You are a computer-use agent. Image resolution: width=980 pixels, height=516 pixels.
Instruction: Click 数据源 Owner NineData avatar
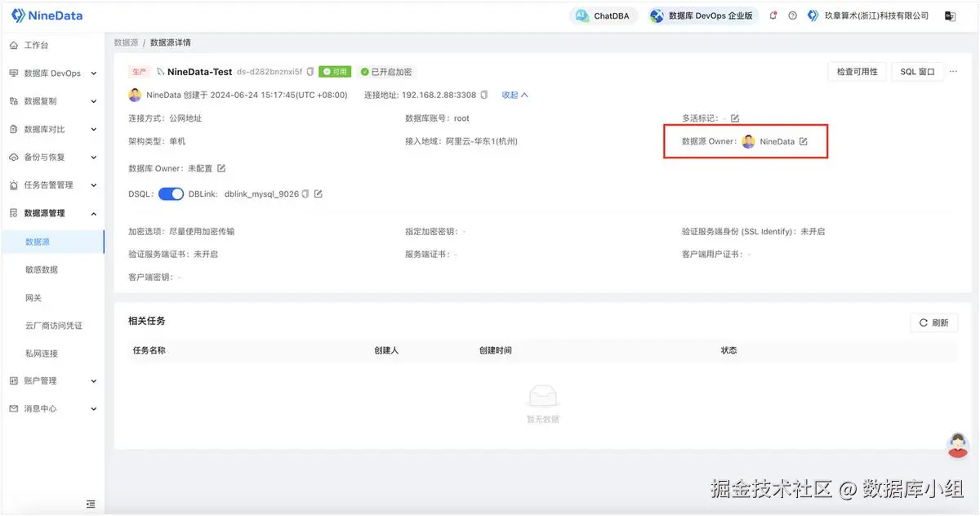tap(748, 141)
